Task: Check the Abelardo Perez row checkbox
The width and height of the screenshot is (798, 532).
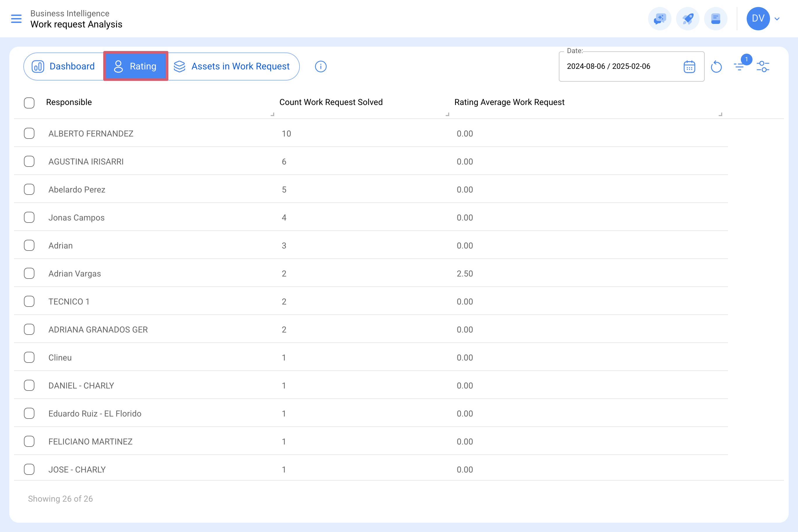Action: tap(29, 189)
